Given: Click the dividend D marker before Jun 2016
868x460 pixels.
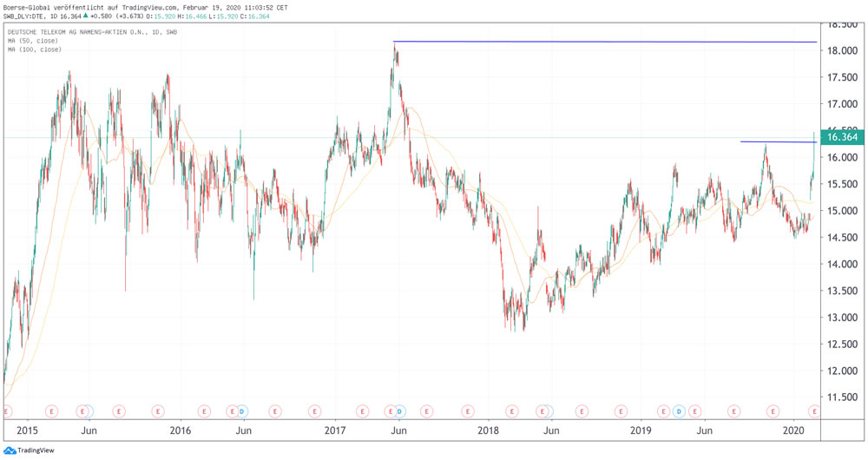Looking at the screenshot, I should point(241,411).
